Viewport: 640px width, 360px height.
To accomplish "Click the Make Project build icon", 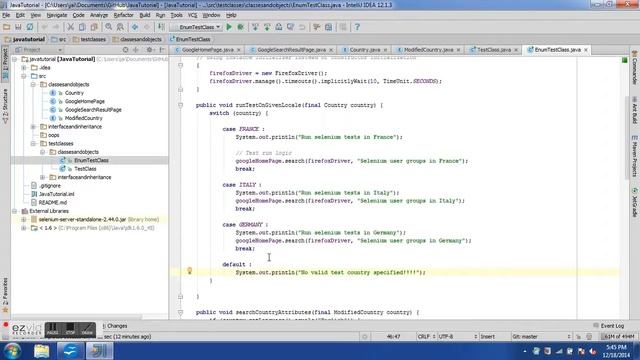I will click(x=162, y=27).
